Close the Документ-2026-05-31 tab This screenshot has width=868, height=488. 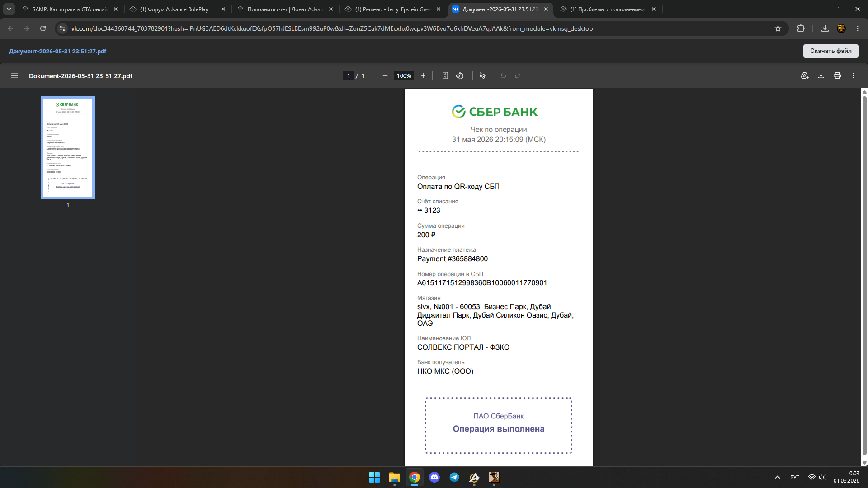546,9
